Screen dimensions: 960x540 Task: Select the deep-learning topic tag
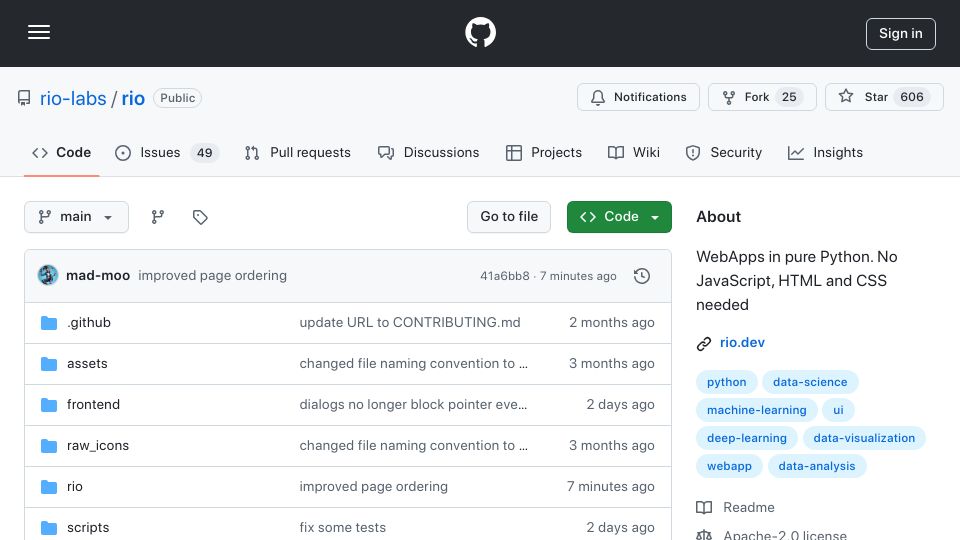747,438
